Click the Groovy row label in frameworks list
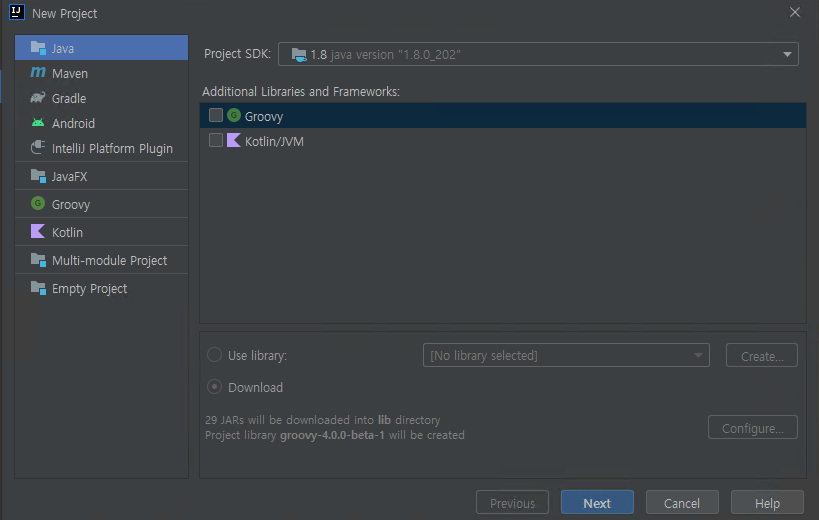 point(264,116)
